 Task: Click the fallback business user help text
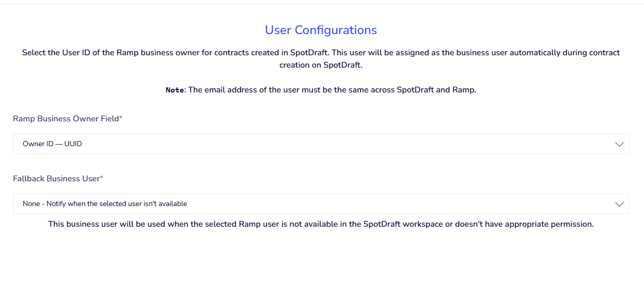[x=321, y=224]
